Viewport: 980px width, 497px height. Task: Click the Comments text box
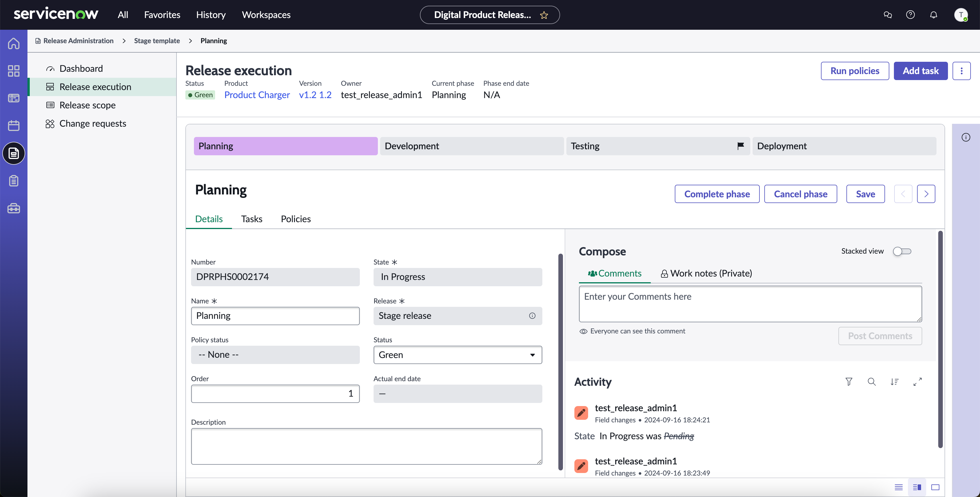click(x=750, y=304)
